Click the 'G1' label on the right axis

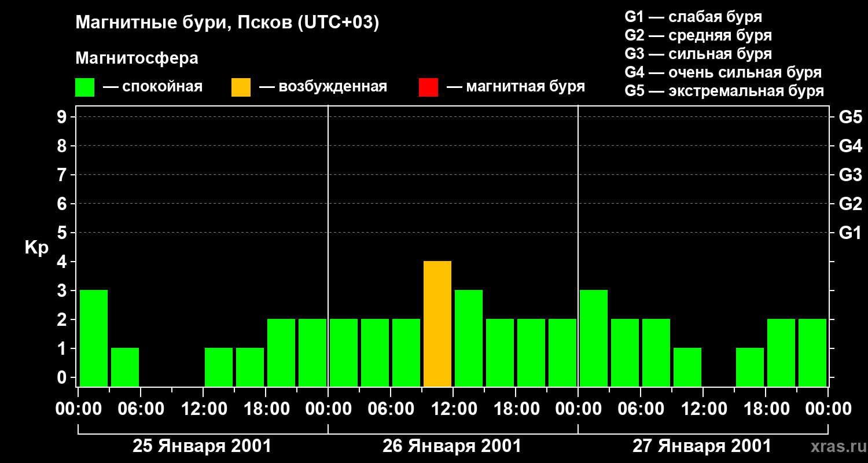(x=850, y=233)
